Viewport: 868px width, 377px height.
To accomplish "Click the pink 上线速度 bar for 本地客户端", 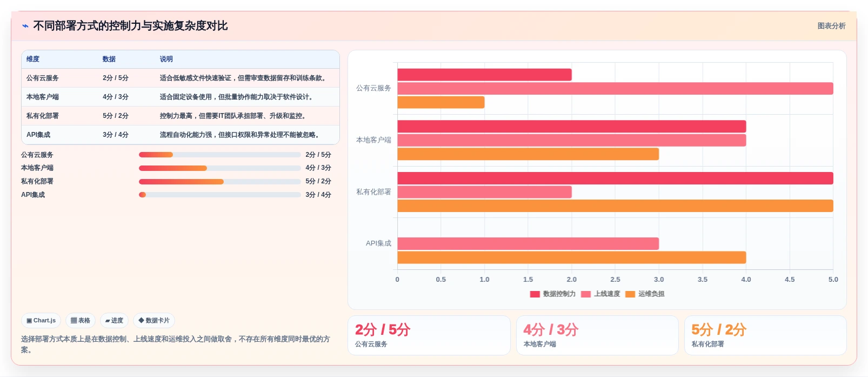I will coord(572,140).
